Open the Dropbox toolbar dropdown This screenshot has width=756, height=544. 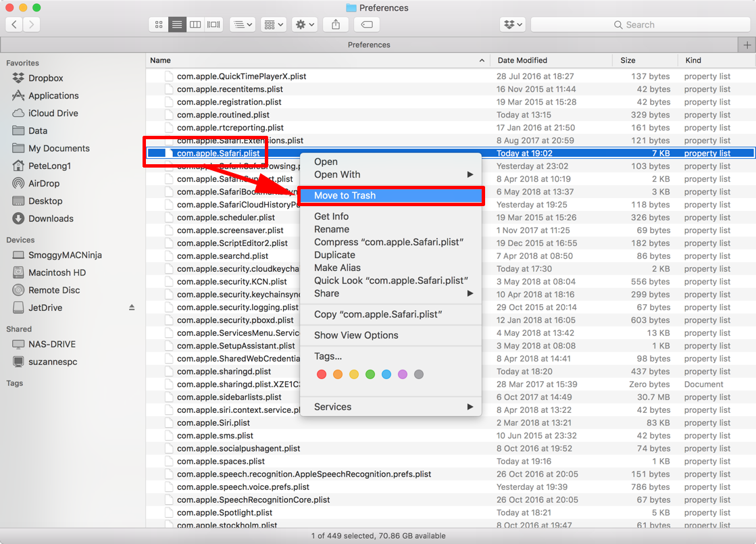[513, 24]
